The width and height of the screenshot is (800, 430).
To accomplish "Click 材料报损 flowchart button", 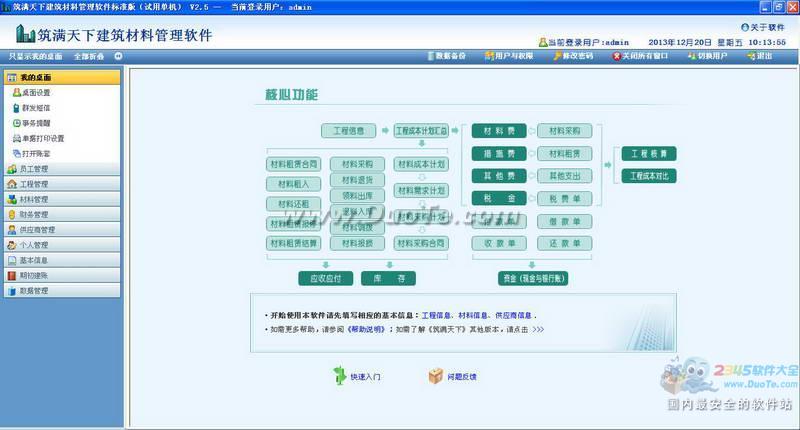I will (x=357, y=243).
